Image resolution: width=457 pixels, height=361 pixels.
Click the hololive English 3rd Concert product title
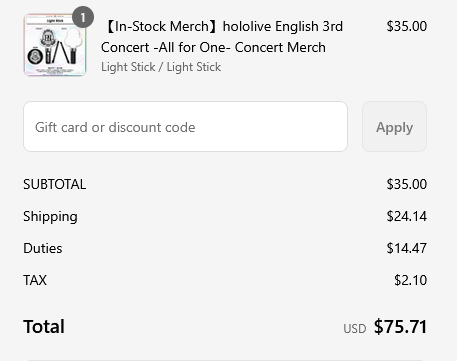click(222, 37)
